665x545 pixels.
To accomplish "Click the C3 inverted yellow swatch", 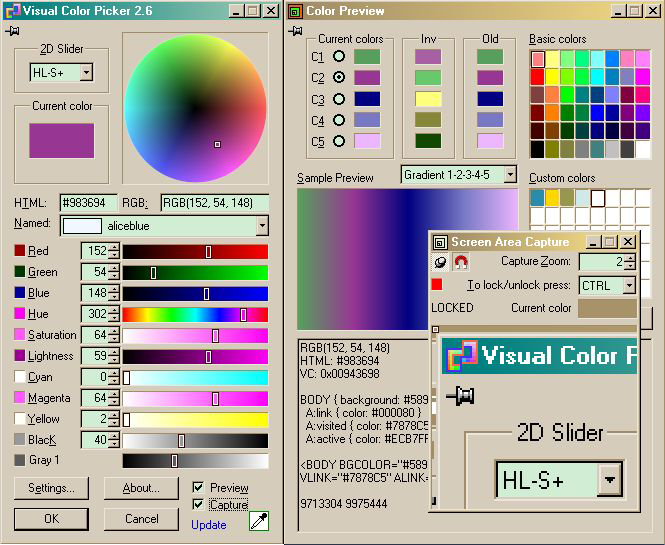I will coord(428,99).
